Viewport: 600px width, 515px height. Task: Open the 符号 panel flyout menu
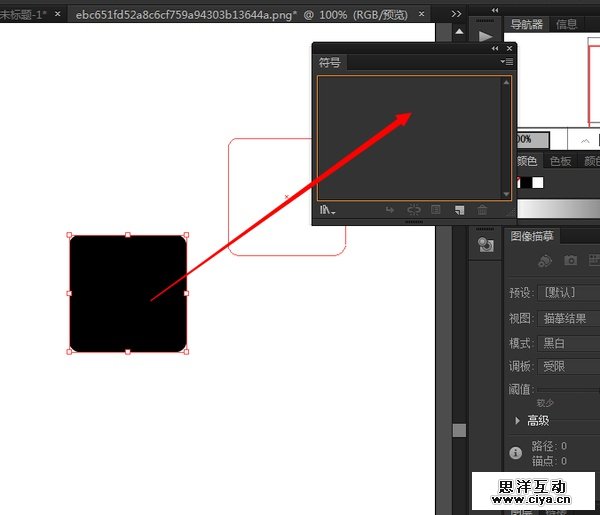507,62
